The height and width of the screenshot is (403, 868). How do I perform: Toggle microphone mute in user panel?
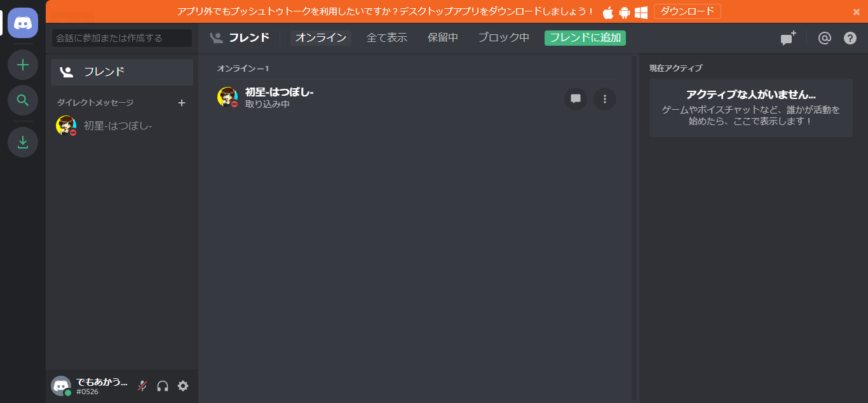click(142, 386)
